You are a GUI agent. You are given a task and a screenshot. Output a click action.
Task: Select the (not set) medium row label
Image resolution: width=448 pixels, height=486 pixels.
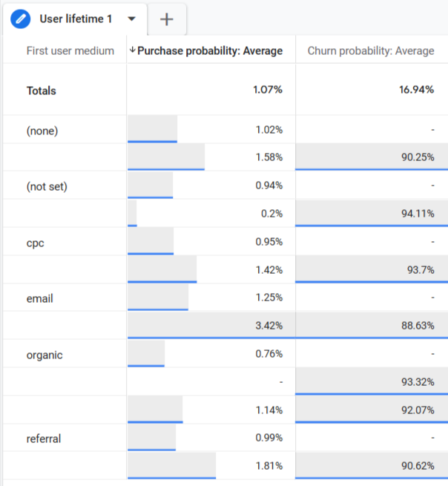click(47, 186)
